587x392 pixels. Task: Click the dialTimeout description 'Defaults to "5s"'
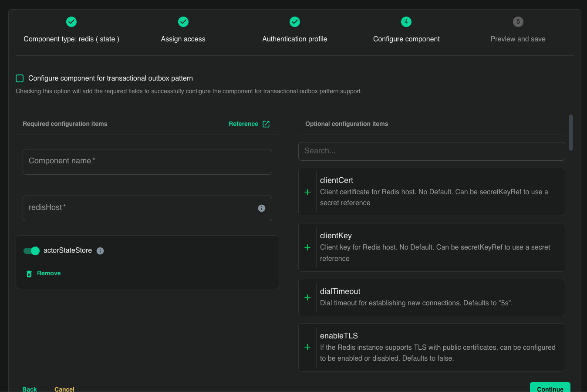[488, 303]
